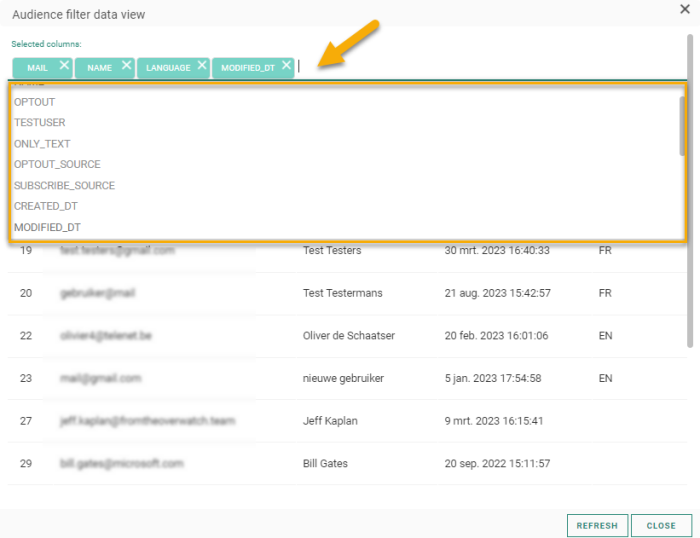Viewport: 700px width, 538px height.
Task: Remove the MAIL column chip
Action: tap(64, 65)
